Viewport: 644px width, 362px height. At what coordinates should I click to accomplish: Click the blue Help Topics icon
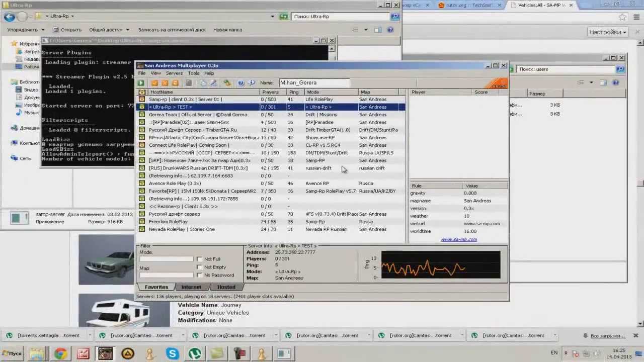241,83
